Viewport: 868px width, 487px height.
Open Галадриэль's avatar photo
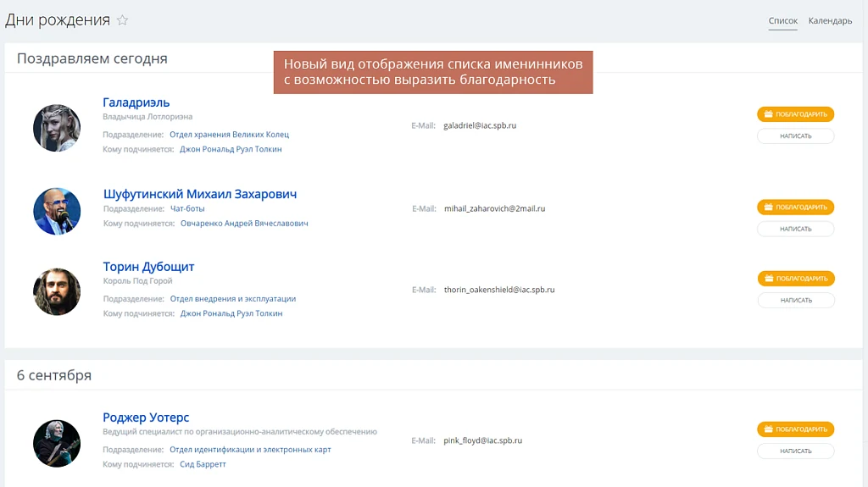click(57, 128)
